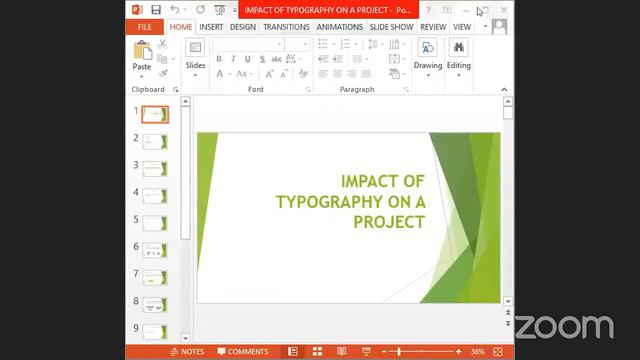The height and width of the screenshot is (360, 640).
Task: Toggle Italic formatting
Action: tap(233, 59)
